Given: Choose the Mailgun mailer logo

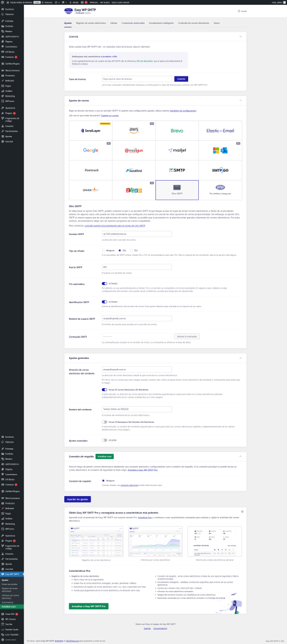Looking at the screenshot, I should [x=134, y=150].
